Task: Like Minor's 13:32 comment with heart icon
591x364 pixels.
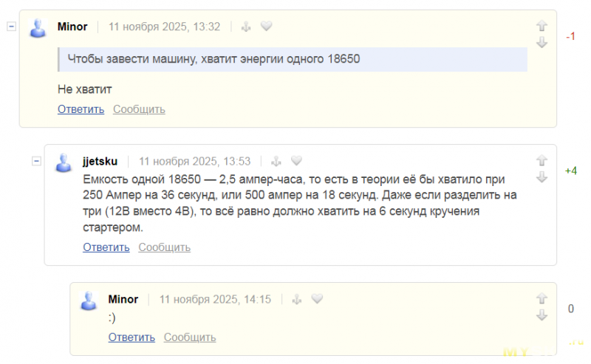Action: (267, 27)
